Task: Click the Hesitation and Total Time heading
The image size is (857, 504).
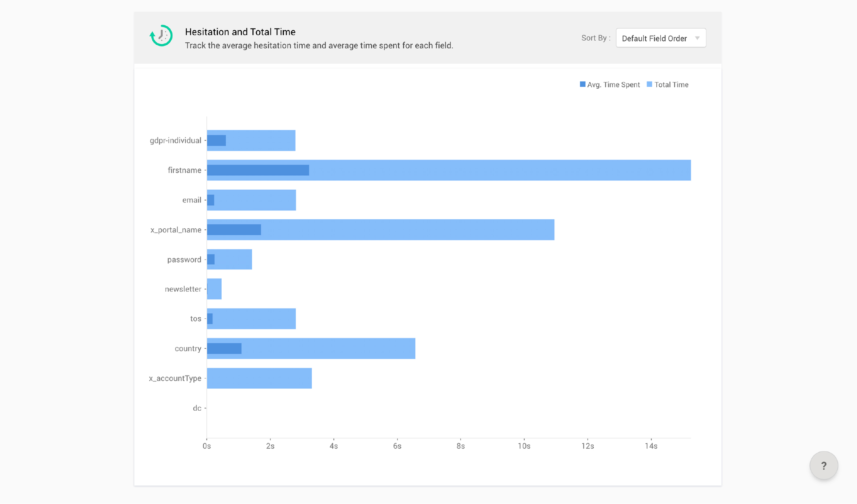Action: 240,32
